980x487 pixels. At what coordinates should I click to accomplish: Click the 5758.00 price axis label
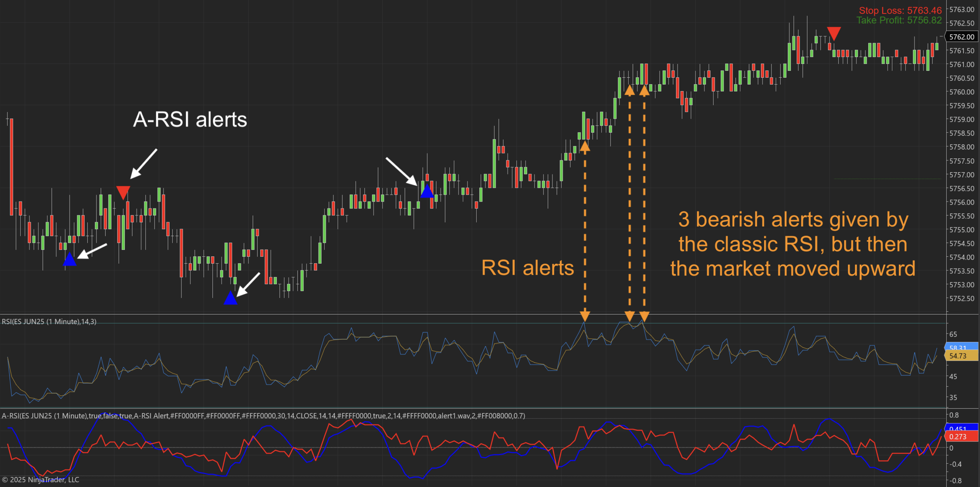[962, 147]
